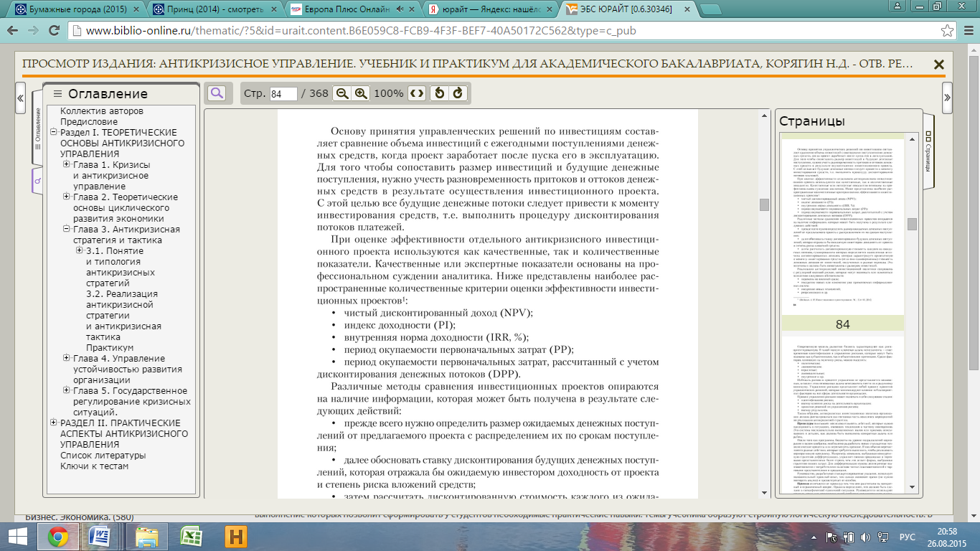Go back in browser history
The height and width of the screenshot is (551, 980).
[13, 31]
